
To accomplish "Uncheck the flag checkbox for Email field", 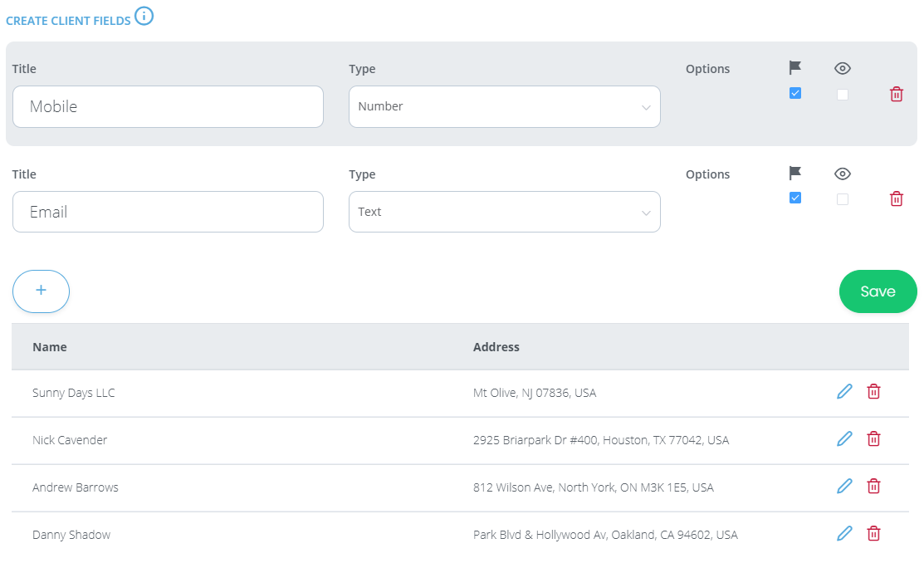I will tap(795, 198).
